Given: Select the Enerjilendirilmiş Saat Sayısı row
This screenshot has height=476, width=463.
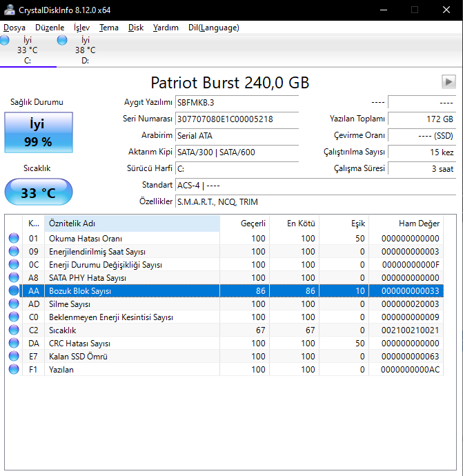Looking at the screenshot, I should pos(225,251).
